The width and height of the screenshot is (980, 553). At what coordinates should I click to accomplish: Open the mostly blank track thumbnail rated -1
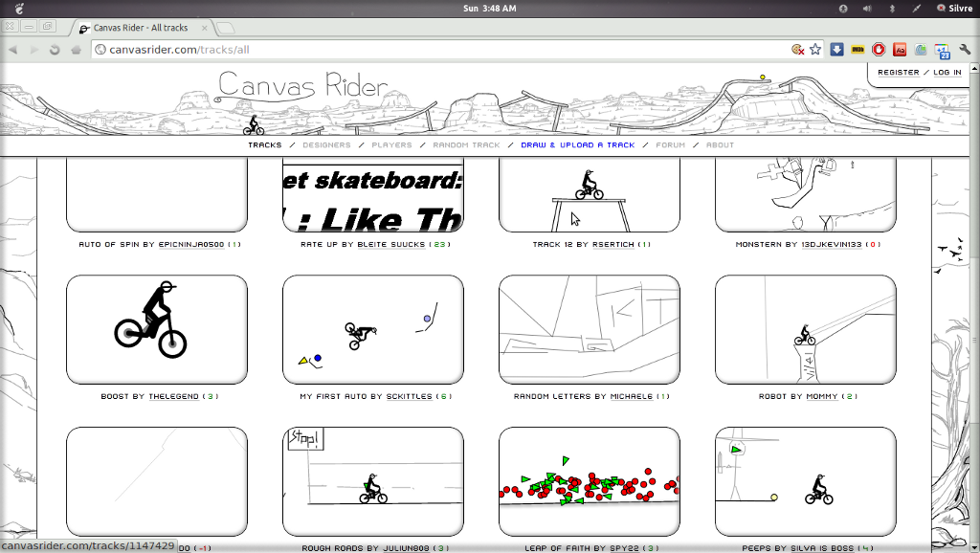157,482
